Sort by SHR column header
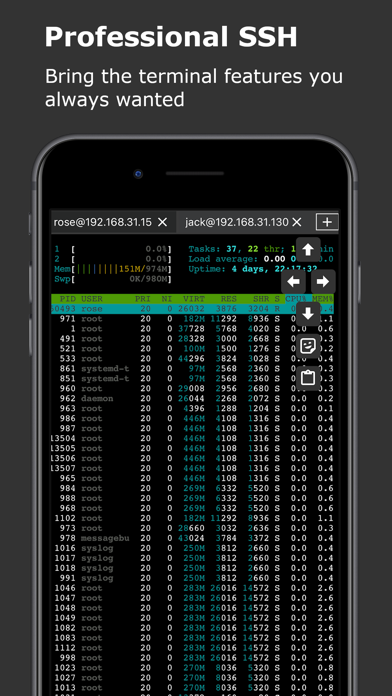The image size is (392, 696). 261,299
